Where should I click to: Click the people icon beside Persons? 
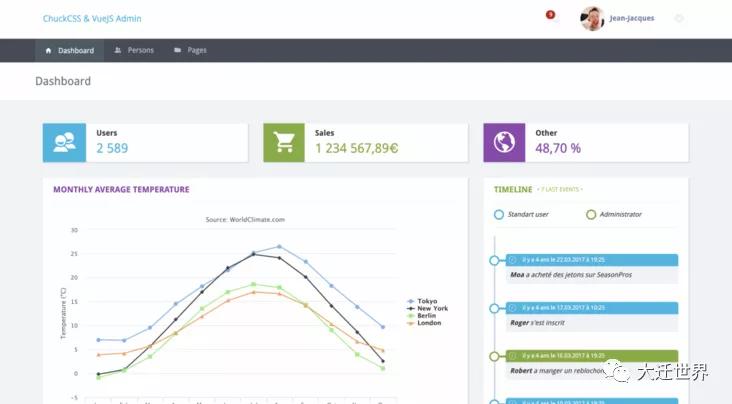tap(118, 50)
